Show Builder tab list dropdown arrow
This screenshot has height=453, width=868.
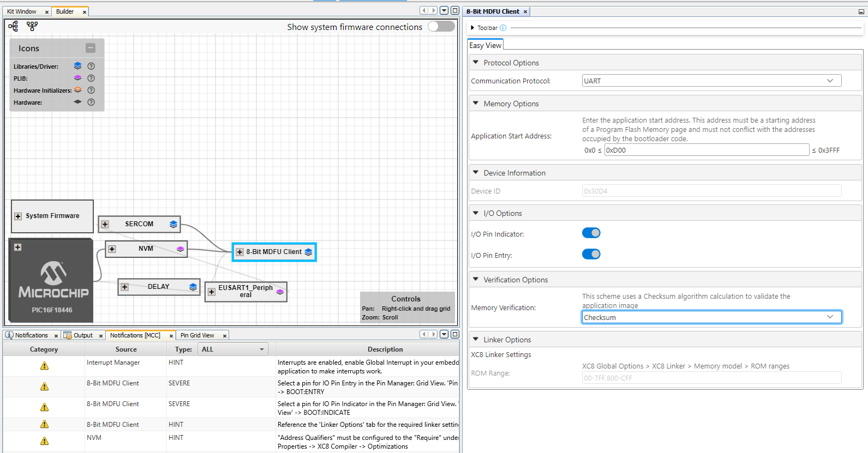coord(444,10)
